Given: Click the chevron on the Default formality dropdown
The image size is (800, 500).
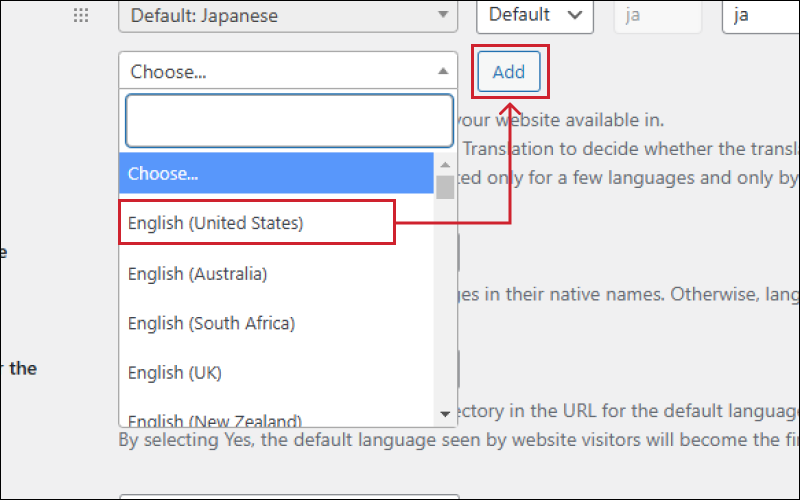Looking at the screenshot, I should pos(574,15).
